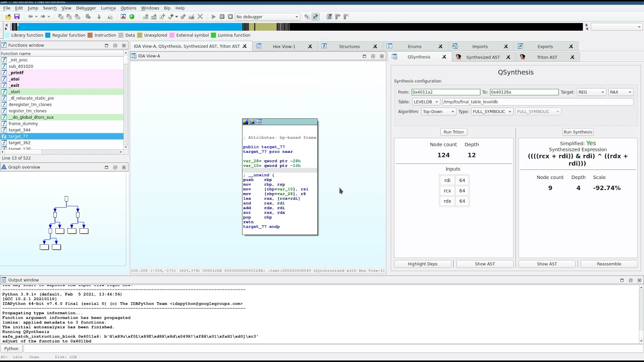
Task: Float the Functions window panel
Action: tap(115, 45)
